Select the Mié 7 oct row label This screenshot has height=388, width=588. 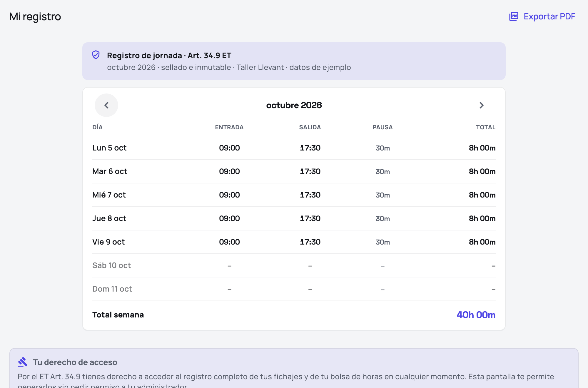point(109,195)
